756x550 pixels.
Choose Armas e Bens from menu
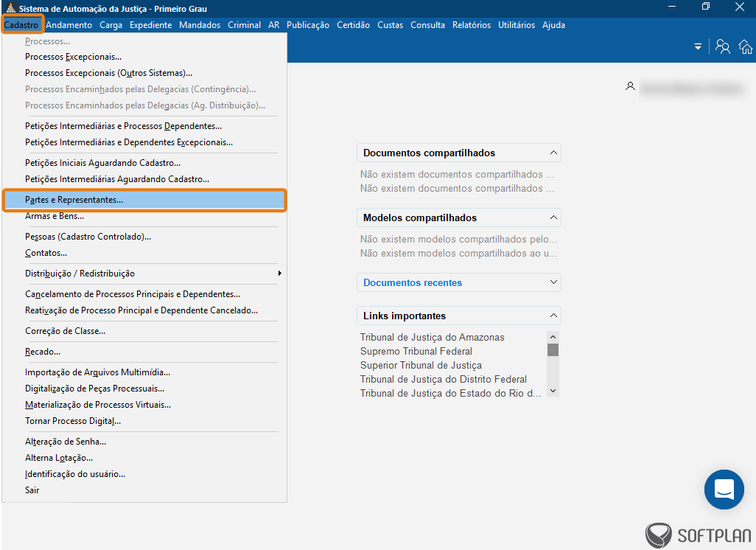[x=55, y=216]
